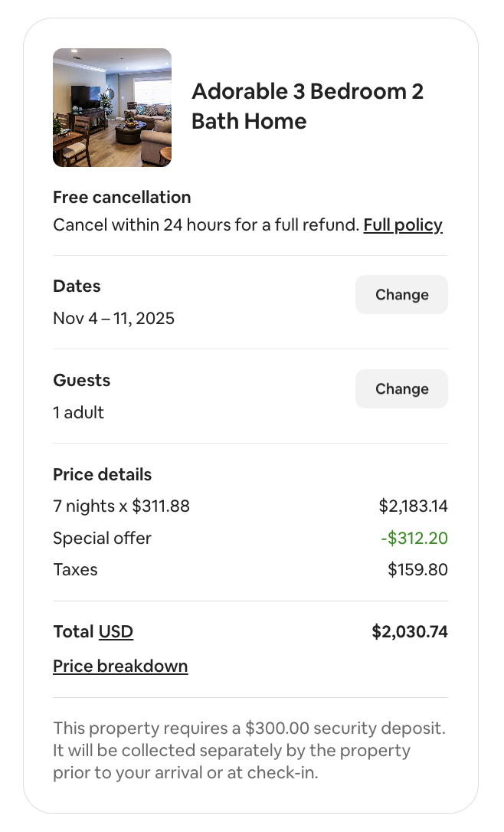Select the USD currency link
Image resolution: width=504 pixels, height=832 pixels.
pos(116,632)
